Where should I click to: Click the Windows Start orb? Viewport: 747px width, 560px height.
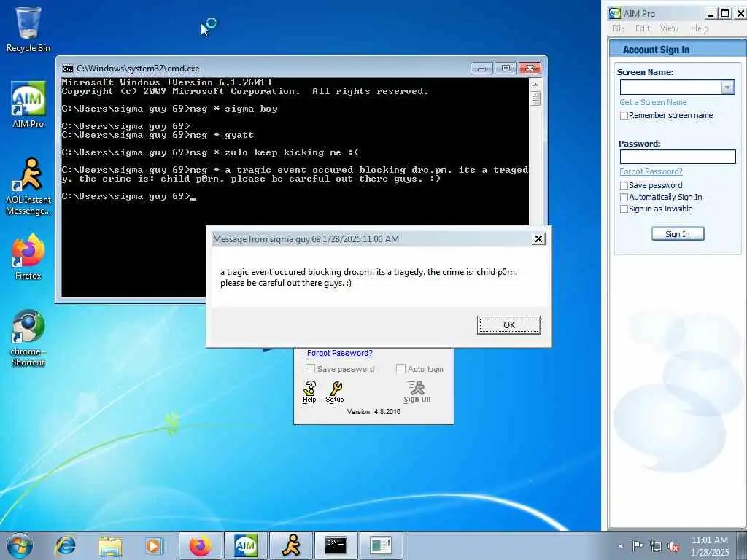[x=20, y=545]
